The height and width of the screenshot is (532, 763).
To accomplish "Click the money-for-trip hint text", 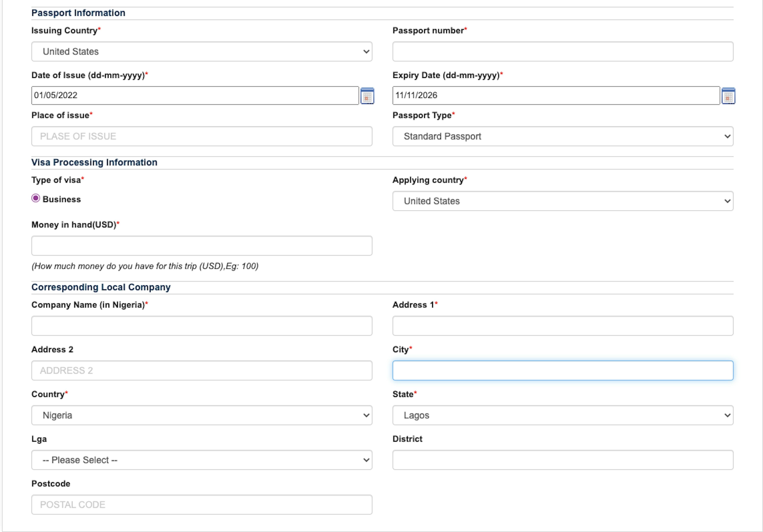I will coord(145,266).
